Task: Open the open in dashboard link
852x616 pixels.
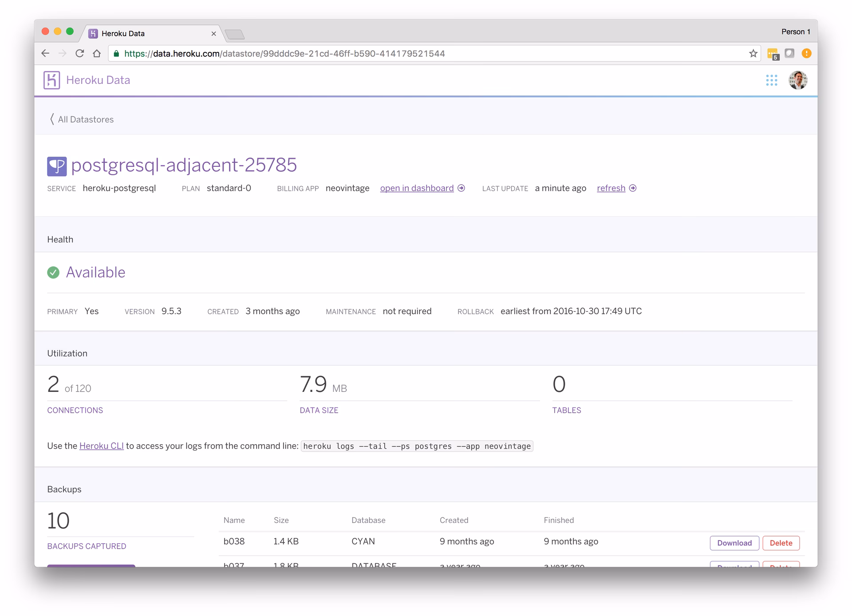Action: click(417, 188)
